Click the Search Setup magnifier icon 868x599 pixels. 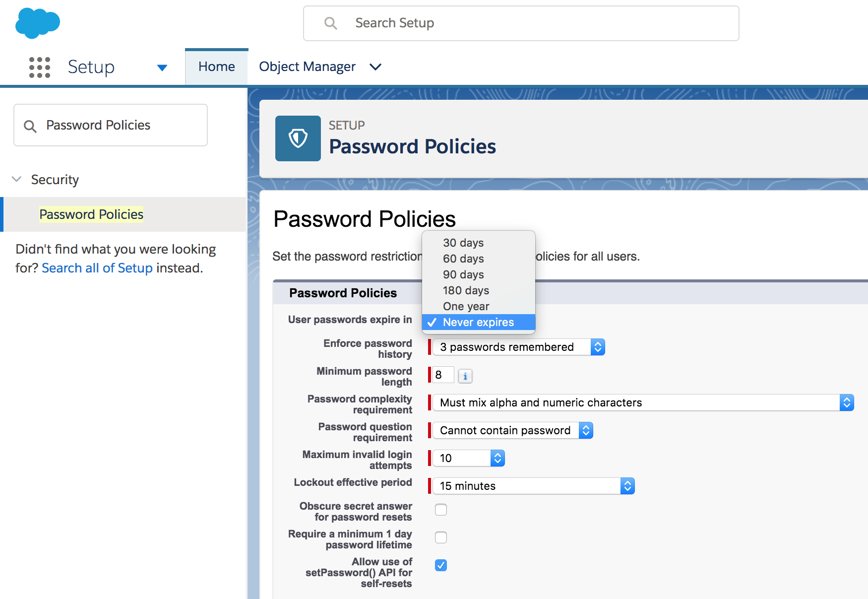pos(330,23)
